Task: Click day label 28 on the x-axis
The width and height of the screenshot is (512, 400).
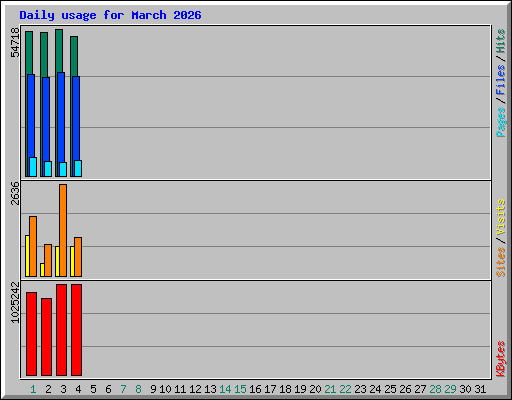Action: [435, 389]
